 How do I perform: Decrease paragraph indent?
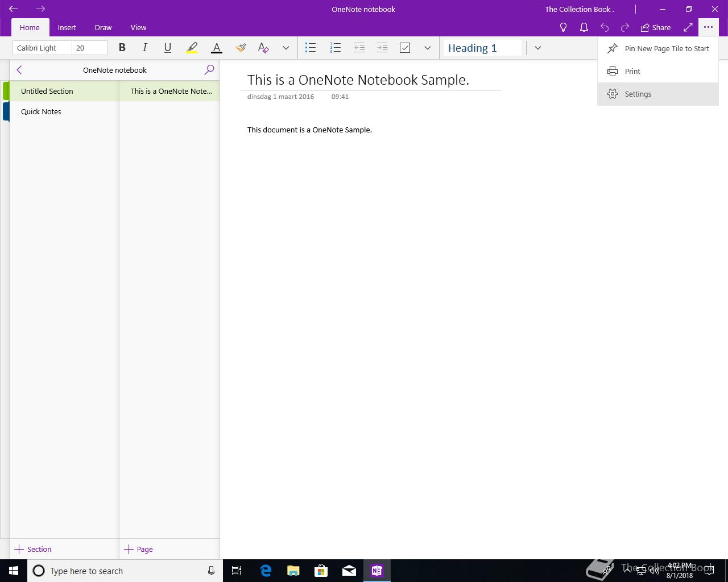[359, 48]
